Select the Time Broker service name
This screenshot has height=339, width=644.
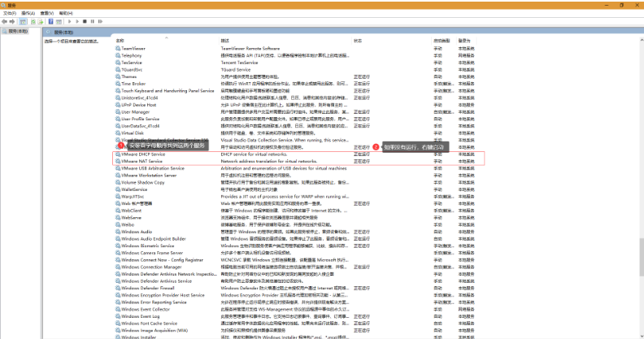coord(133,84)
